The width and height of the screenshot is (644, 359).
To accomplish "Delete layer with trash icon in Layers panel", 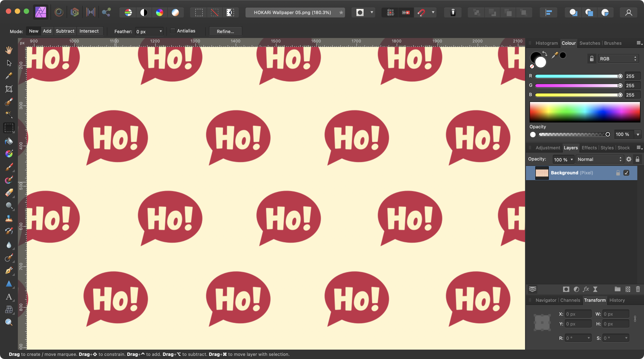I will click(638, 289).
